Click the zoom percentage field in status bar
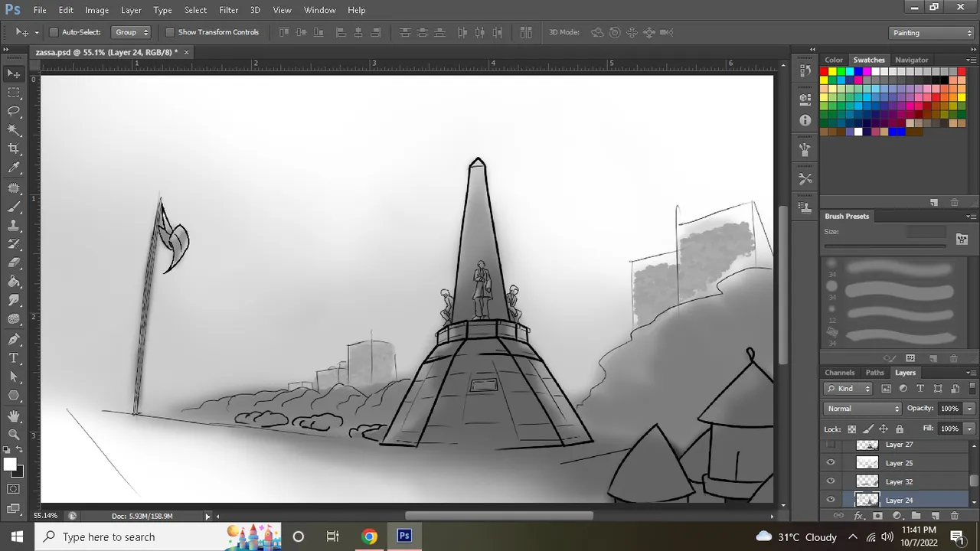980x551 pixels. (46, 516)
